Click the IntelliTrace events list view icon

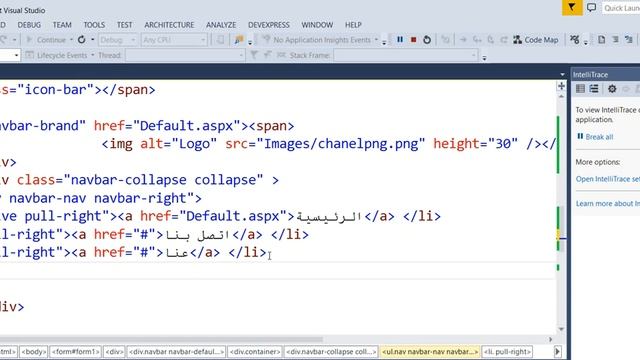[x=580, y=89]
